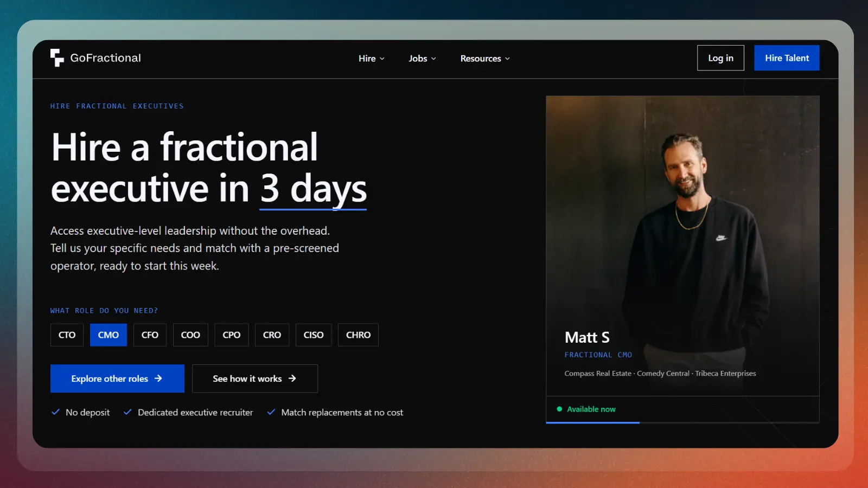Click the HIRE FRACTIONAL EXECUTIVES label
The width and height of the screenshot is (868, 488).
[x=117, y=106]
